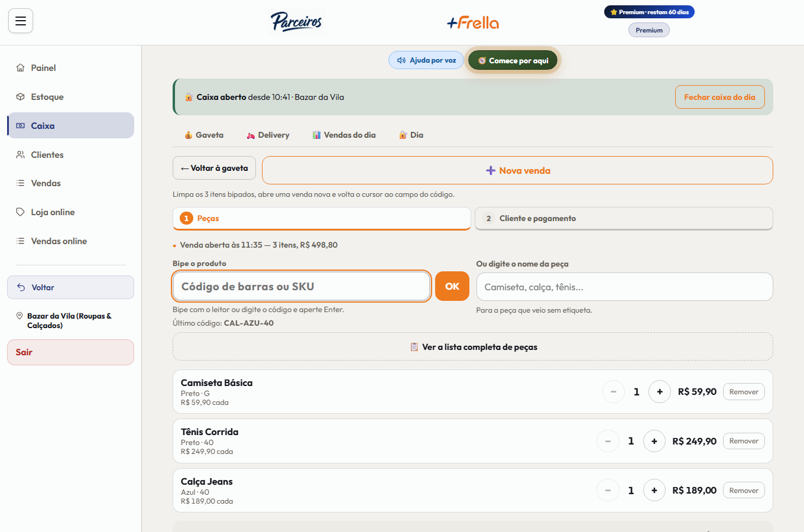Select step 1 Peças
The image size is (804, 532).
pyautogui.click(x=322, y=218)
